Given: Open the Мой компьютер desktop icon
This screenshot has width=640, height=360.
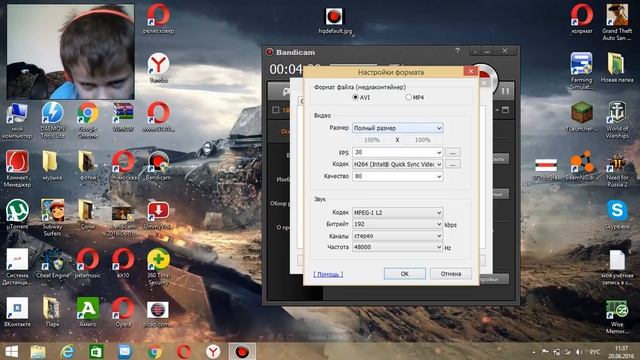Looking at the screenshot, I should [17, 121].
